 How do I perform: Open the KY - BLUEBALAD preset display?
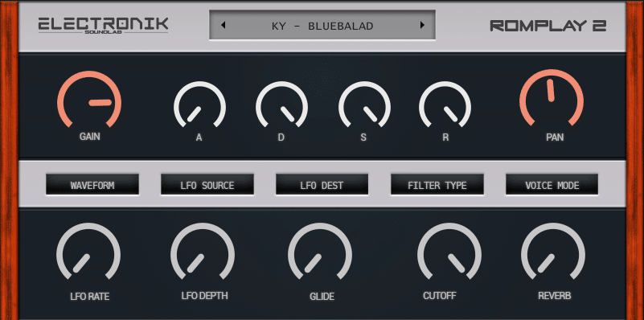tap(322, 25)
